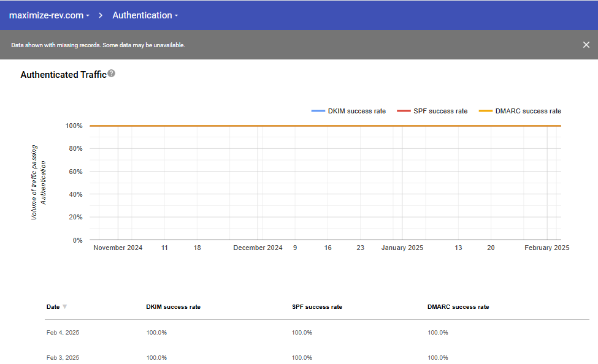The image size is (598, 364).
Task: Click the Date column header in table
Action: pos(53,307)
